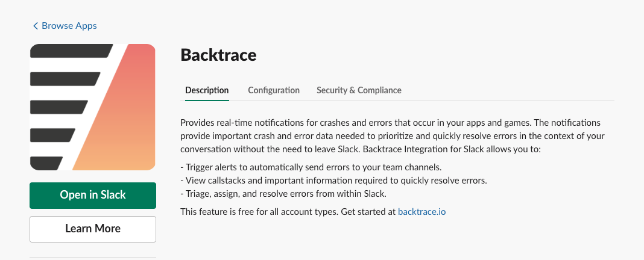This screenshot has height=260, width=644.
Task: Click the Backtrace app logo
Action: (x=93, y=107)
